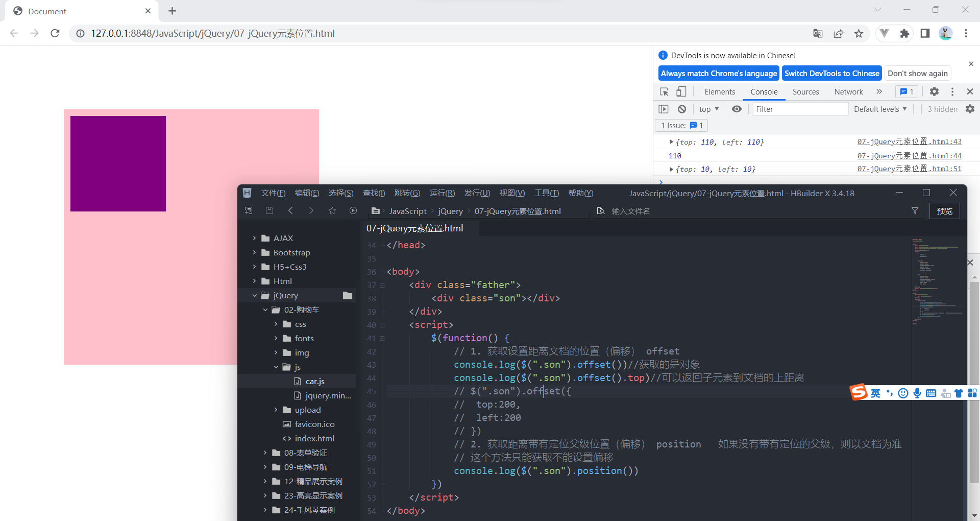The width and height of the screenshot is (980, 521).
Task: Collapse the jQuery folder in the sidebar
Action: (255, 295)
